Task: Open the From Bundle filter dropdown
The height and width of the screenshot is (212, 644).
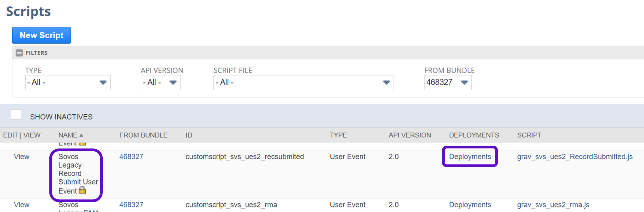Action: 448,82
